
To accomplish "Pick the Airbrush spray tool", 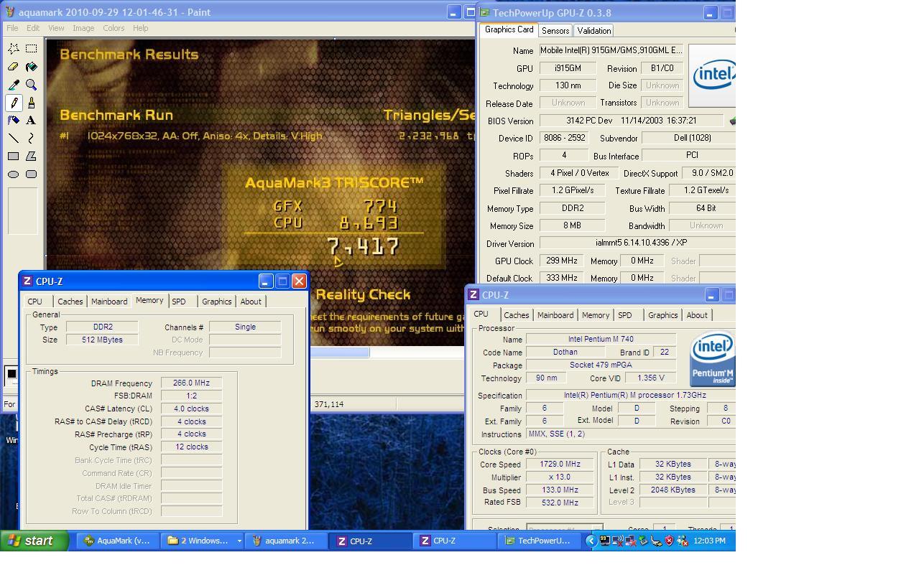I will tap(14, 121).
